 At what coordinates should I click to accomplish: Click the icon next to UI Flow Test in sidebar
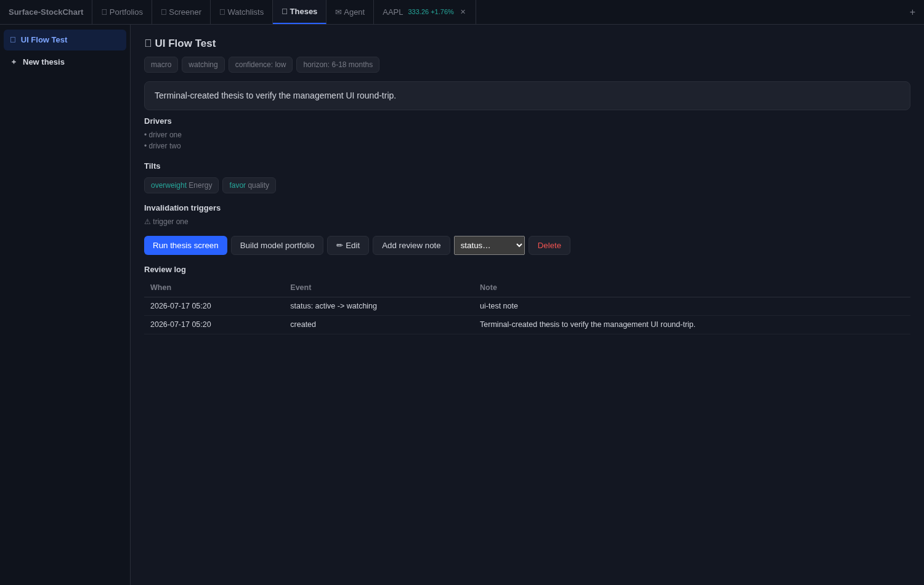coord(13,40)
